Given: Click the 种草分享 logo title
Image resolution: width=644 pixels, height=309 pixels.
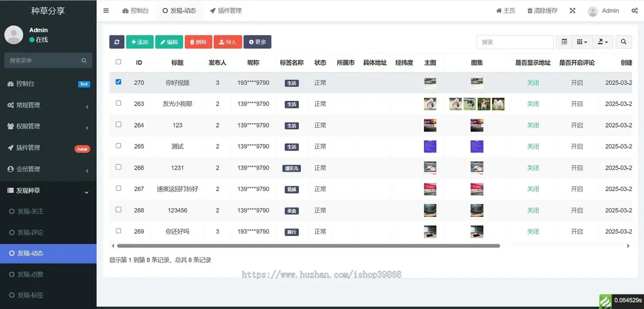Looking at the screenshot, I should (x=48, y=11).
